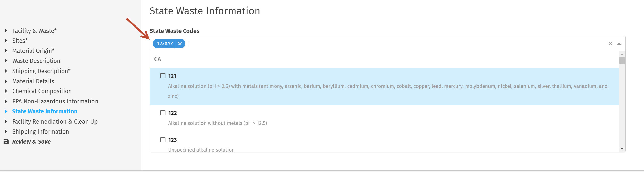
Task: Collapse the State Waste Codes dropdown
Action: 620,43
